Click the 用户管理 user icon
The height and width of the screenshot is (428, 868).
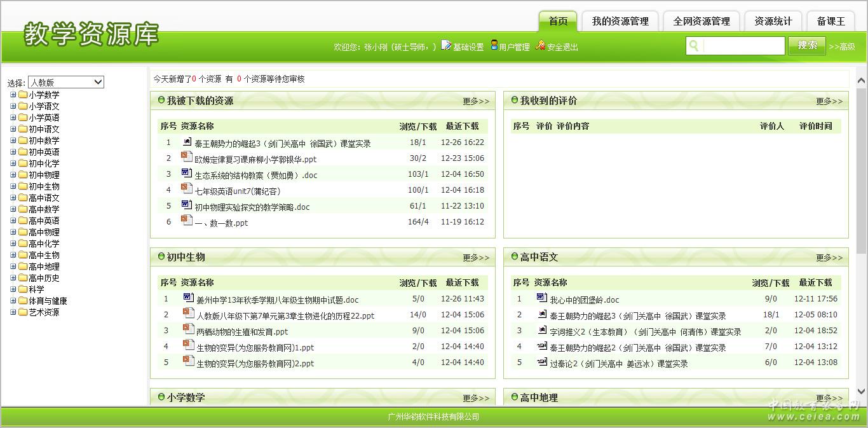click(494, 45)
